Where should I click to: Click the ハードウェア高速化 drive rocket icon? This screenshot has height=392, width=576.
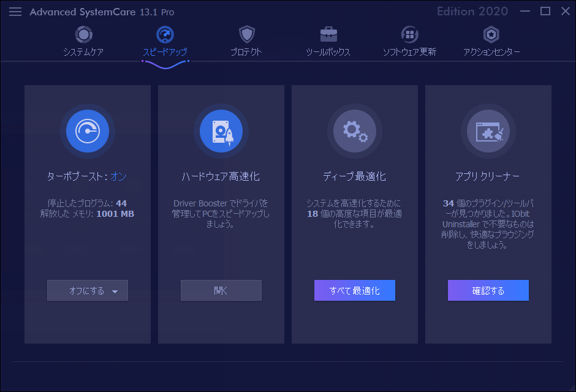[x=221, y=131]
